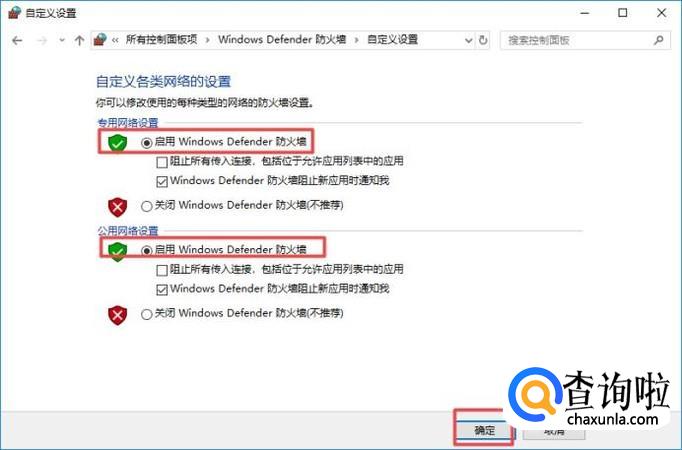Click the back navigation arrow

(x=17, y=40)
